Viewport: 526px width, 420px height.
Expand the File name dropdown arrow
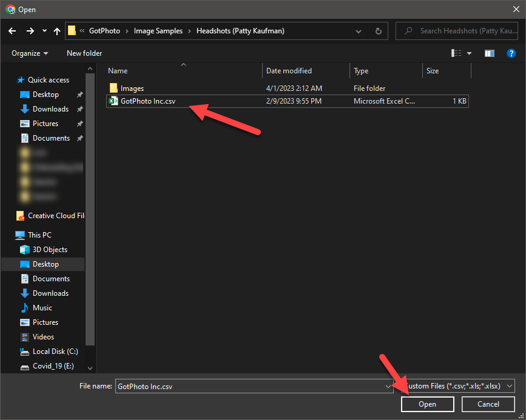pyautogui.click(x=388, y=386)
